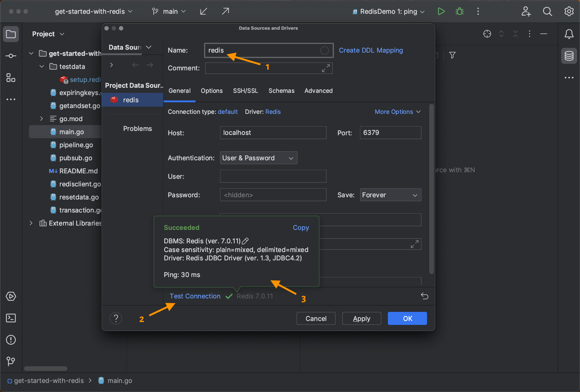Screen dimensions: 580x392
Task: Switch to the Schemas tab
Action: [281, 91]
